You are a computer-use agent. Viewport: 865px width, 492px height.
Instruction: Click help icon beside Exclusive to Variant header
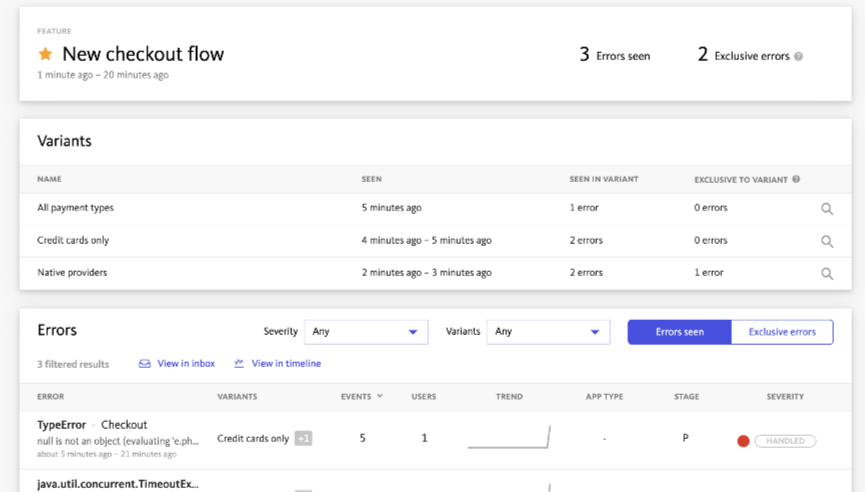796,180
